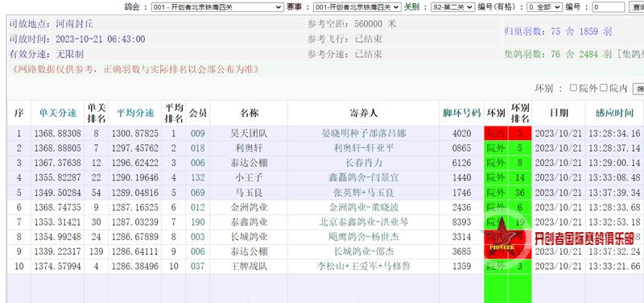The height and width of the screenshot is (303, 644).
Task: Open the 编号(有格) 全部 dropdown
Action: click(x=545, y=7)
